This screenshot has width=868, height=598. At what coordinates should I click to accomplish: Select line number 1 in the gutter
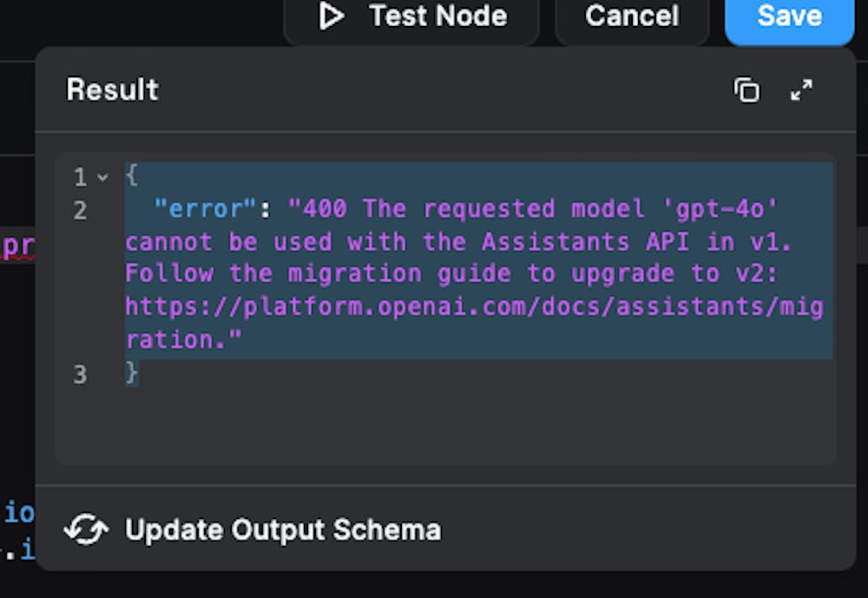tap(80, 177)
